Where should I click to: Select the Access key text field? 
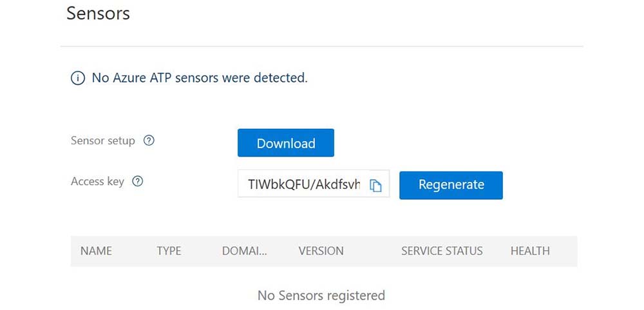303,185
